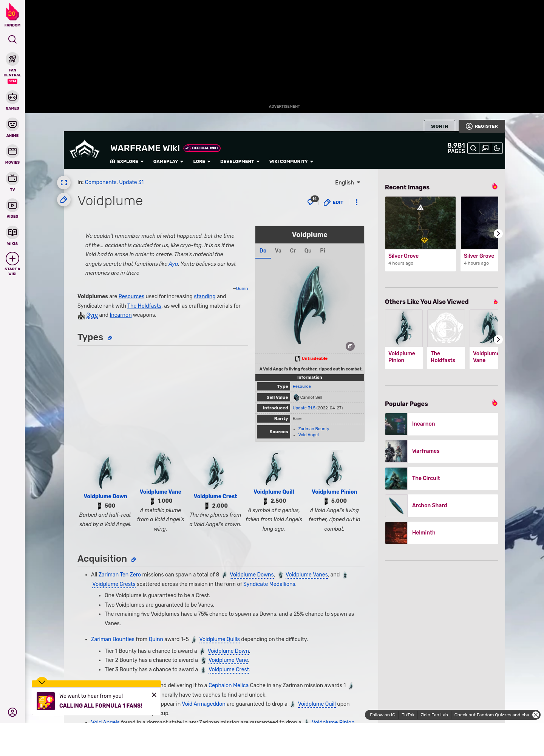544x756 pixels.
Task: Open Helminth popular page
Action: coord(442,533)
